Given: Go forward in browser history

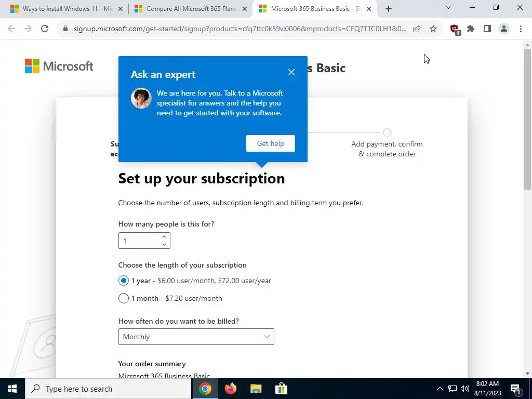Looking at the screenshot, I should click(28, 29).
